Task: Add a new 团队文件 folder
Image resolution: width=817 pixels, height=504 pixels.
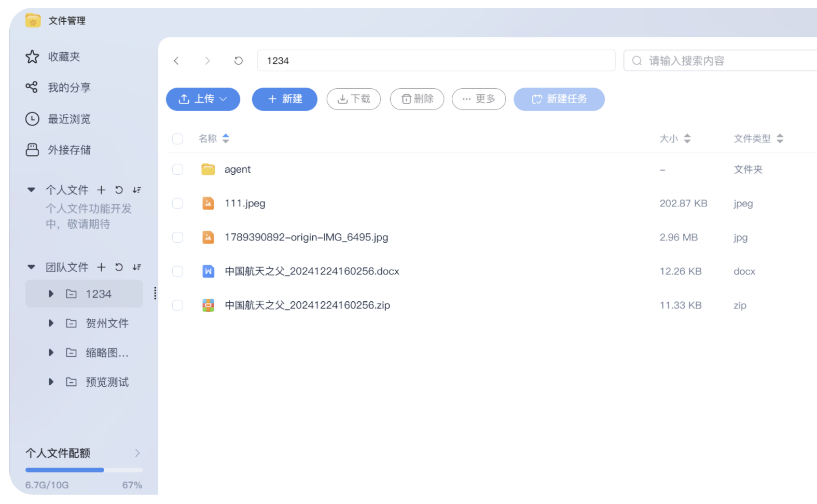Action: pos(101,267)
